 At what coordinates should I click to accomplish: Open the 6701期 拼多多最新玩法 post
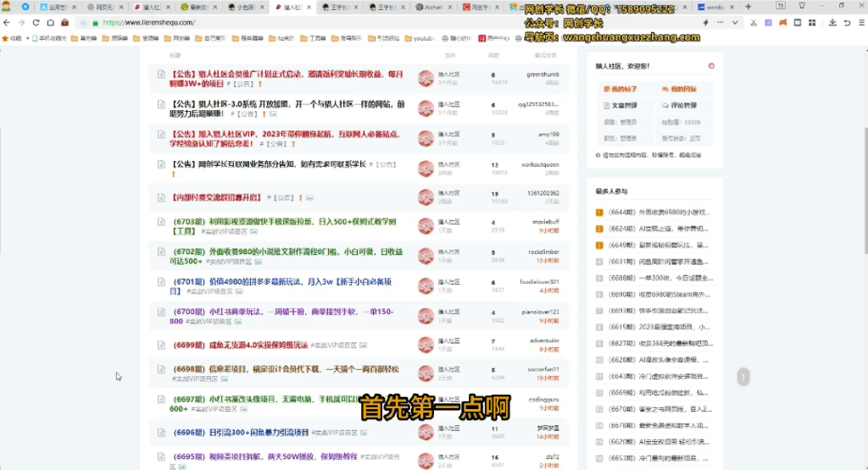281,286
